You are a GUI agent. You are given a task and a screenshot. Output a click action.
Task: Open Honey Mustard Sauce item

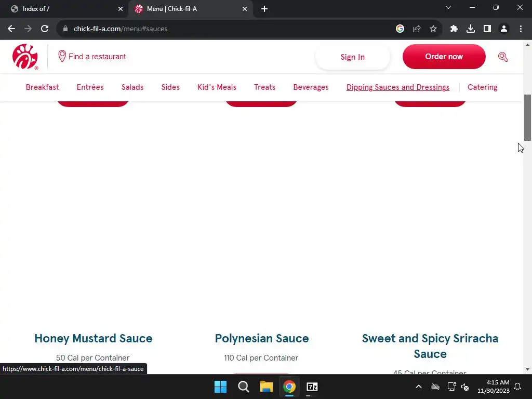94,338
